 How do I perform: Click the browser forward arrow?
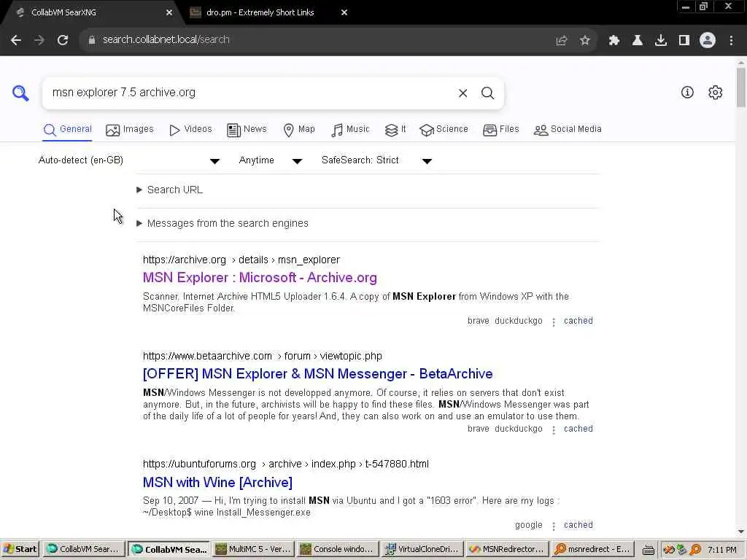39,40
